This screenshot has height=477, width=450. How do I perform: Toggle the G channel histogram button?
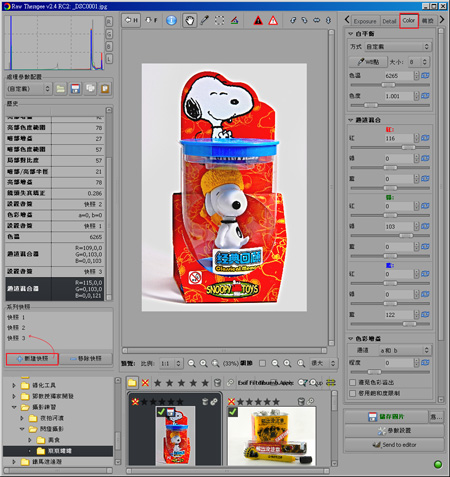pyautogui.click(x=109, y=34)
